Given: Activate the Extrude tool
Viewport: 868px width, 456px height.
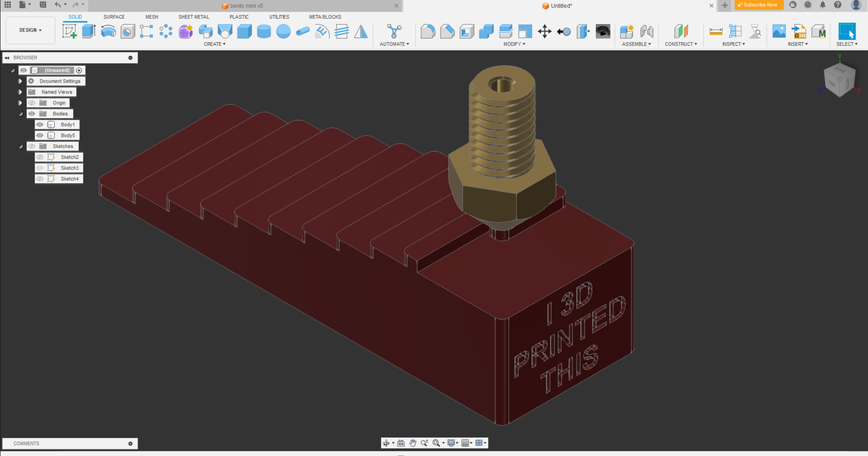Looking at the screenshot, I should [x=88, y=32].
